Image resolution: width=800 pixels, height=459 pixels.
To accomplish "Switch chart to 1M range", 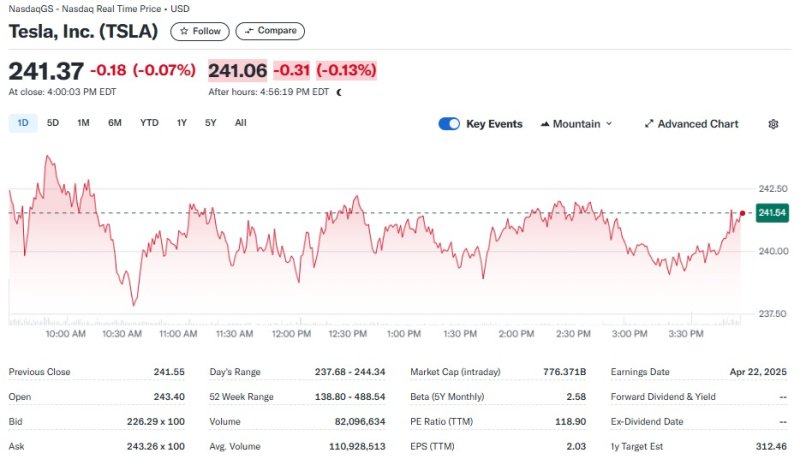I will click(83, 123).
